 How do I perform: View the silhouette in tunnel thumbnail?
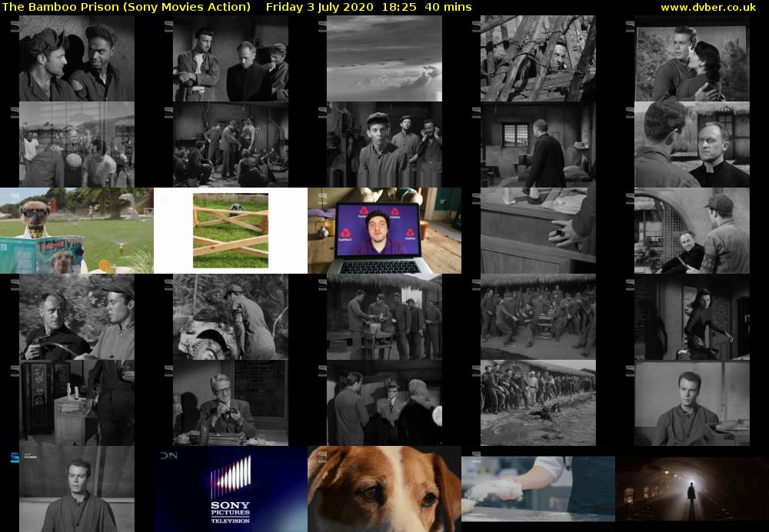tap(692, 489)
